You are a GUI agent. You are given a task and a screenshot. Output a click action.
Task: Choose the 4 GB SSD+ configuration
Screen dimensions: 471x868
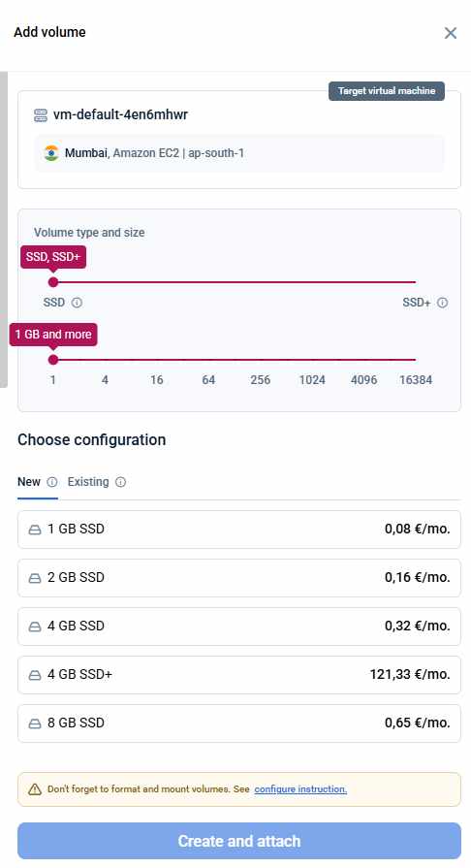tap(239, 675)
